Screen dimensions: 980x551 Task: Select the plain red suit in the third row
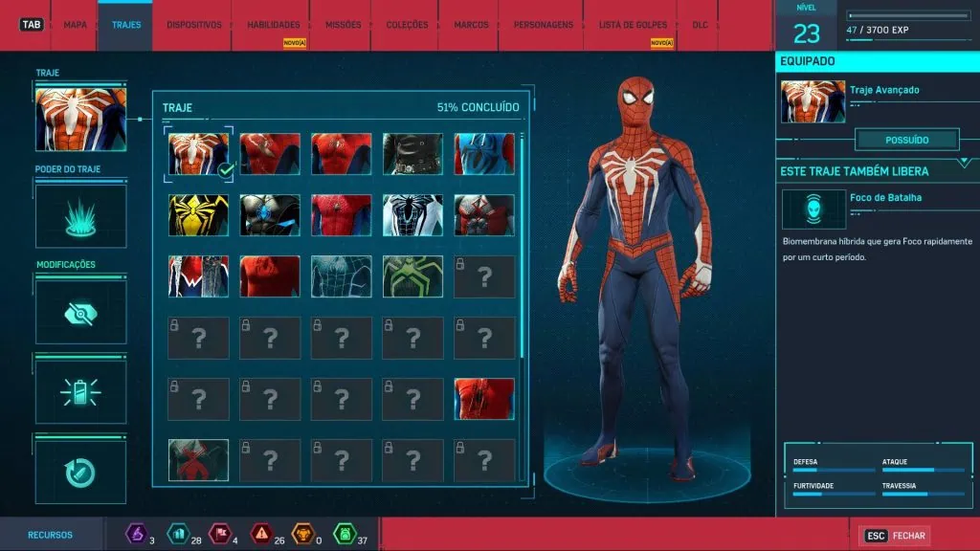270,276
